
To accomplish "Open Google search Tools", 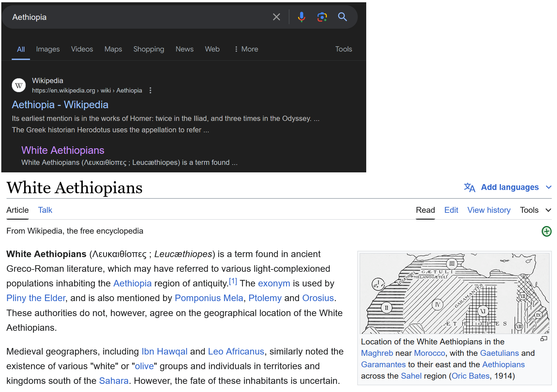I will [344, 49].
